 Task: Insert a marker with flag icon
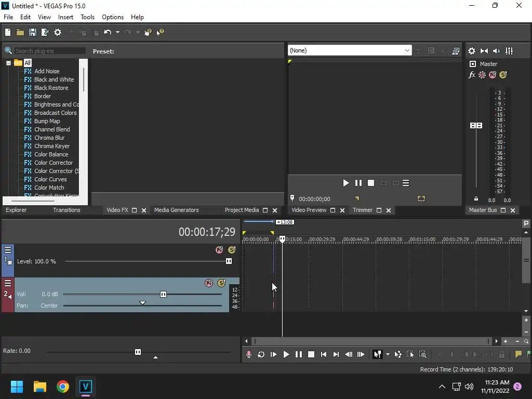(x=518, y=354)
